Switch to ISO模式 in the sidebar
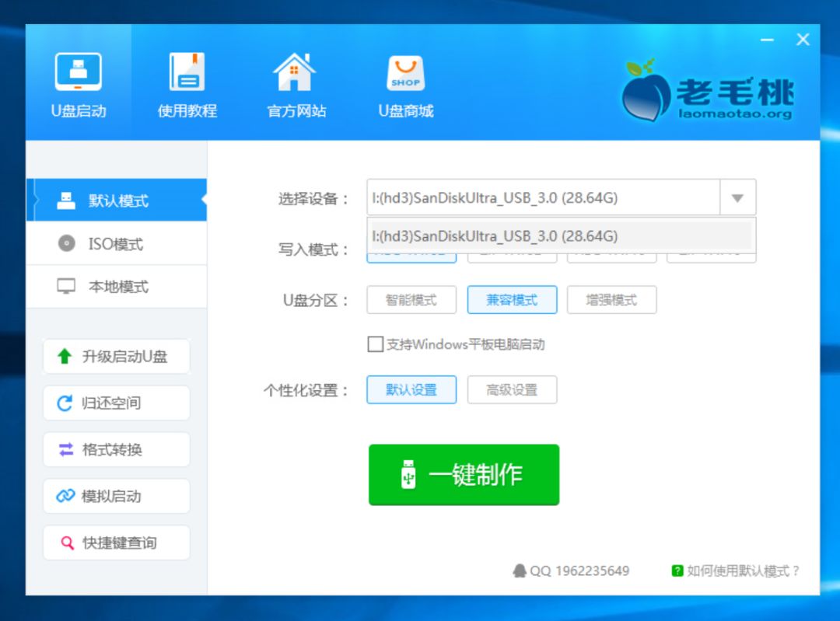This screenshot has width=840, height=621. tap(115, 243)
